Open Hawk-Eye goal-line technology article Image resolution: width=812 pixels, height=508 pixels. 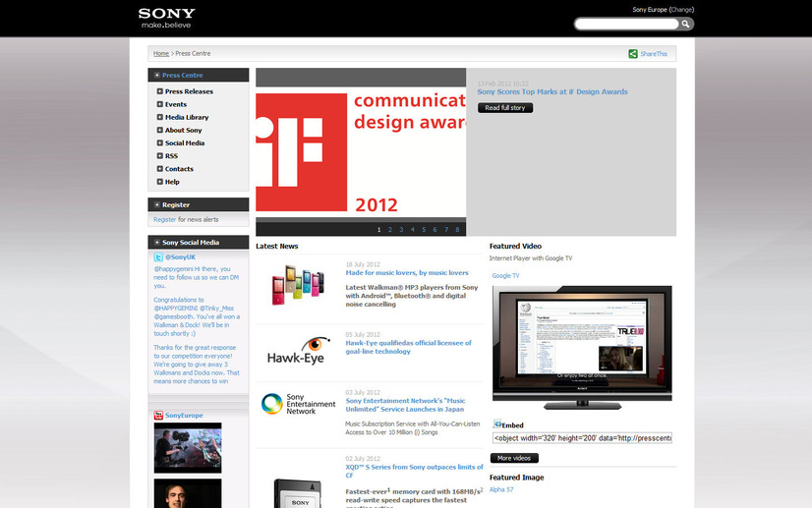point(409,347)
